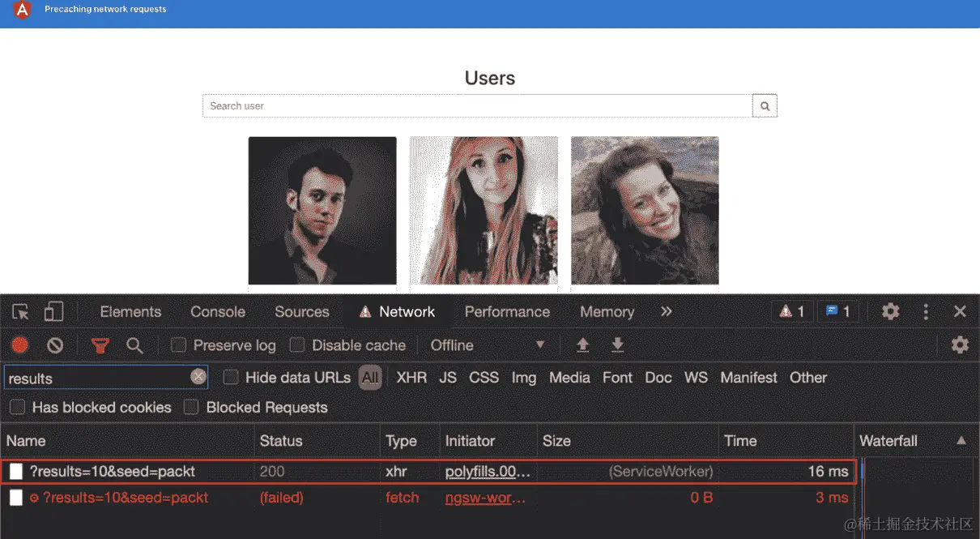Toggle the device toolbar icon
The image size is (980, 539).
click(x=53, y=311)
